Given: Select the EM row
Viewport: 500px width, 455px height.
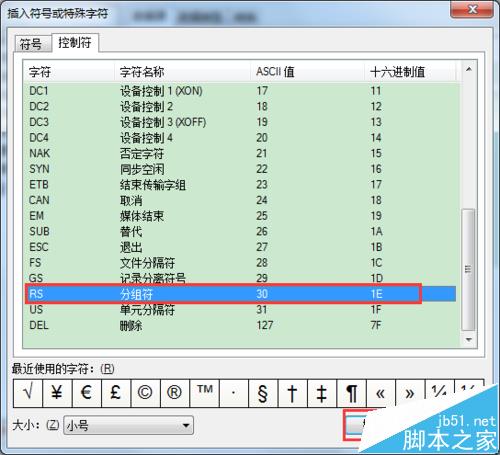Looking at the screenshot, I should 241,216.
